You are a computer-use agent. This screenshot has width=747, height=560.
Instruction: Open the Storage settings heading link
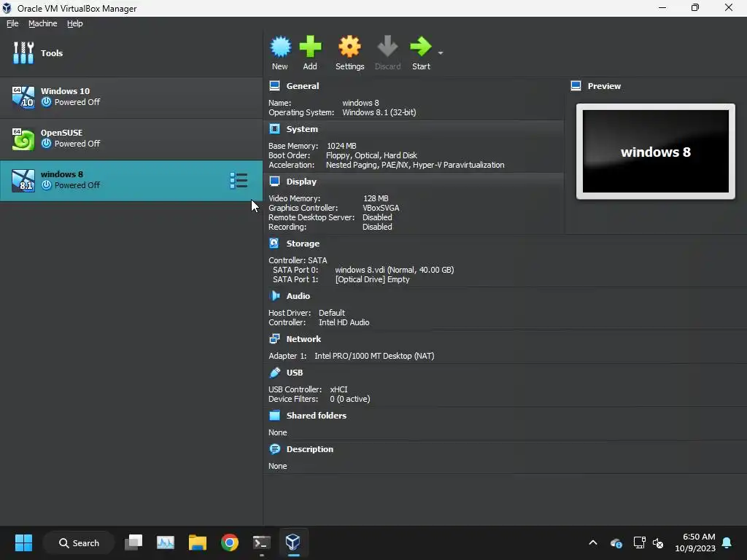303,244
